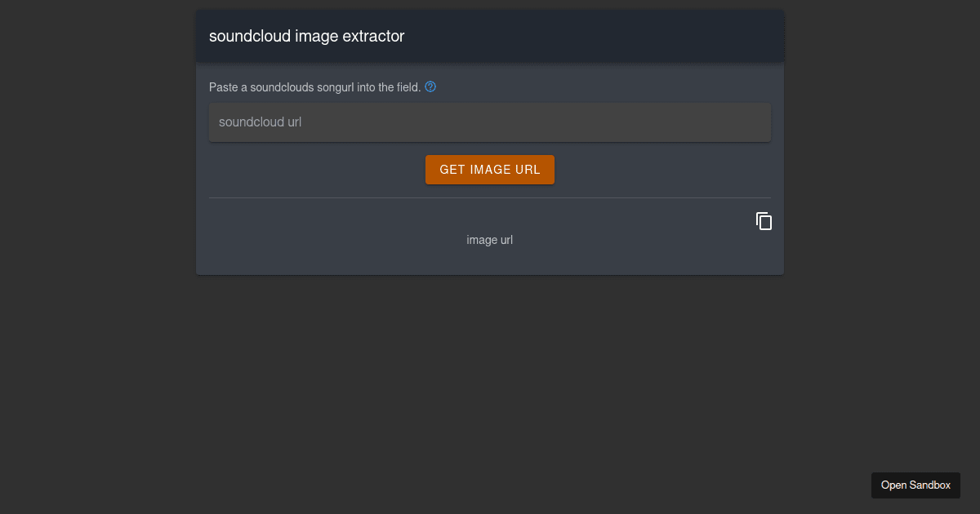Open the tooltip via the circled question mark

coord(430,86)
